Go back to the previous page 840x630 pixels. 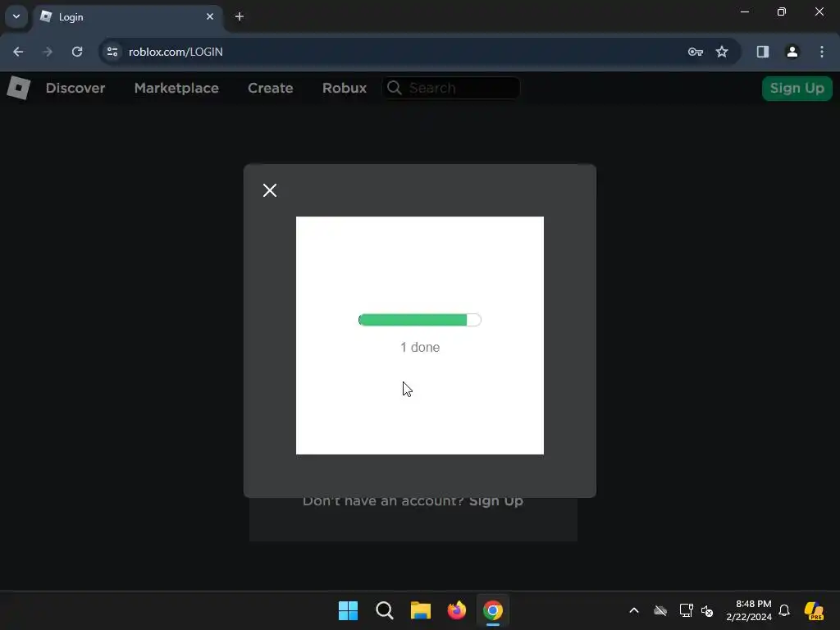click(18, 52)
